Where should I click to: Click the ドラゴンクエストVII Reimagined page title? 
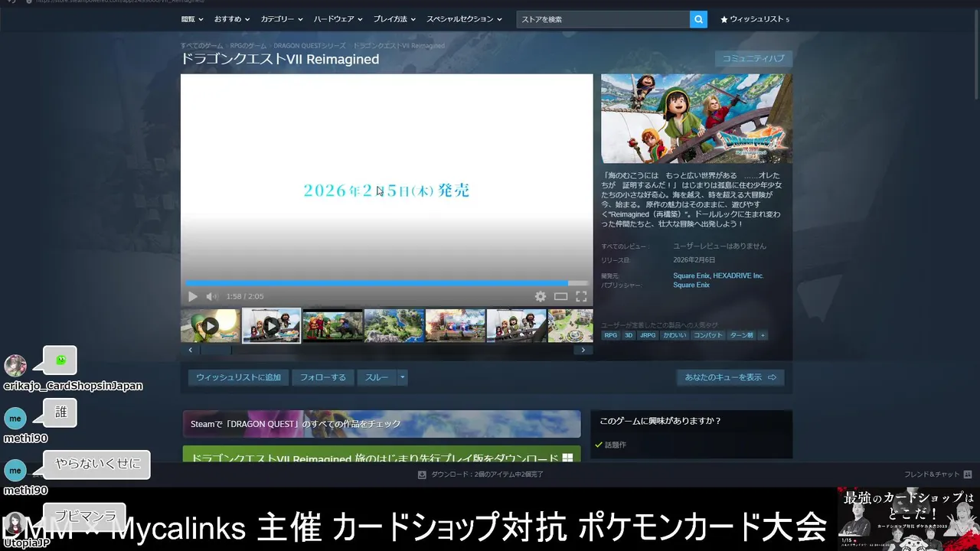[x=279, y=60]
